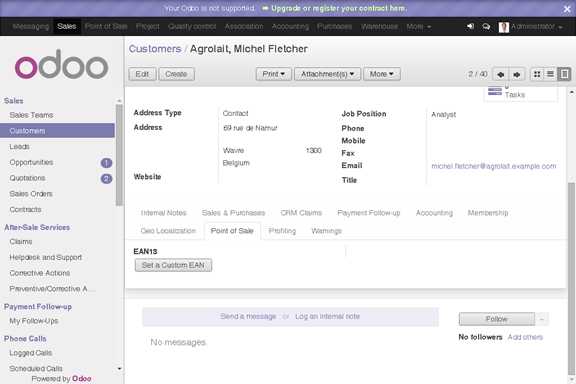576x384 pixels.
Task: Click the Opportunities count badge
Action: pyautogui.click(x=106, y=162)
